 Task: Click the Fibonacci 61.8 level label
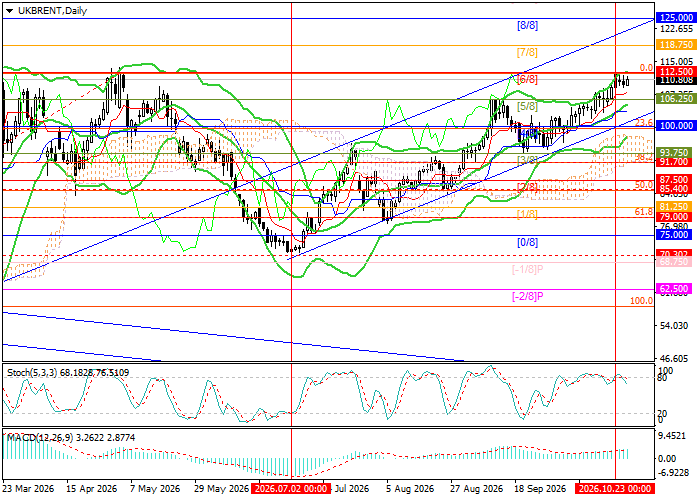coord(644,212)
